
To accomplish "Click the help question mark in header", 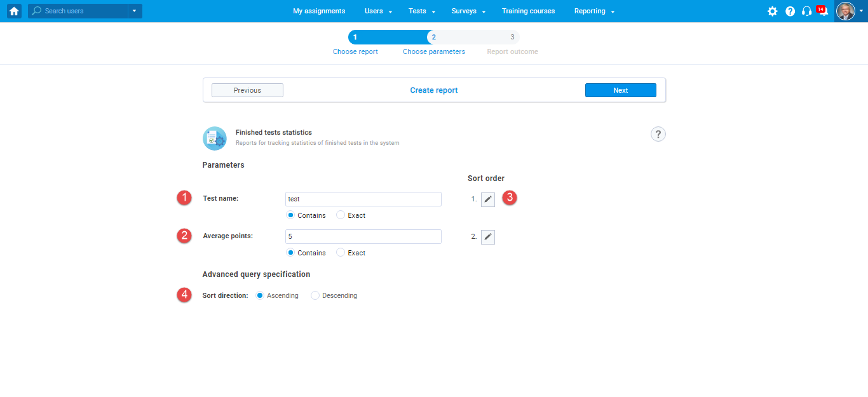I will click(790, 11).
